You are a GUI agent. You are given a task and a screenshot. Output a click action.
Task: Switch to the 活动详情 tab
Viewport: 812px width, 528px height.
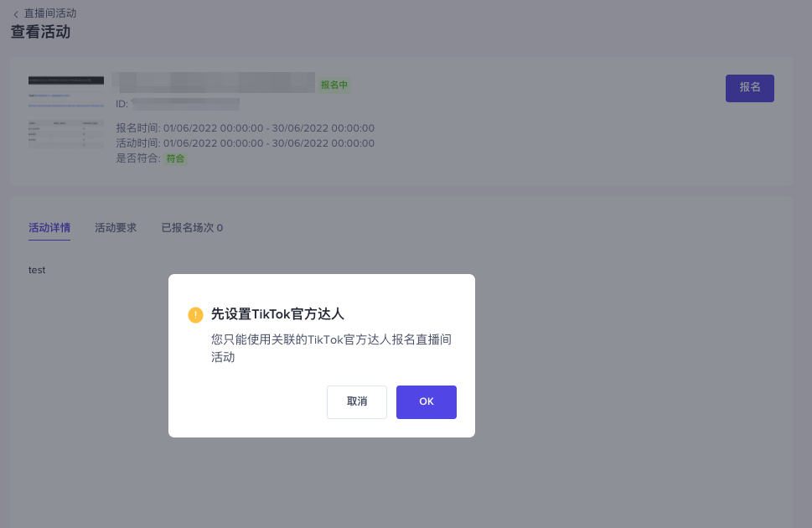tap(49, 228)
